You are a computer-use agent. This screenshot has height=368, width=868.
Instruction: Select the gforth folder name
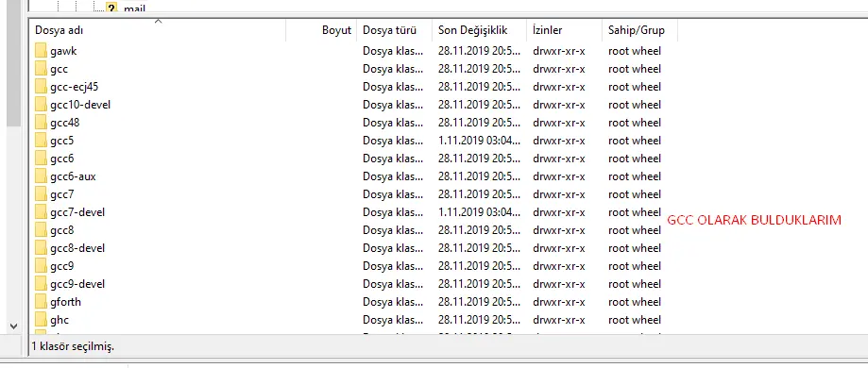(65, 302)
